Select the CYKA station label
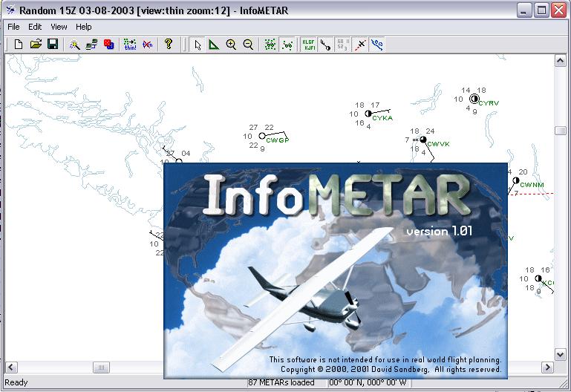 pos(382,118)
